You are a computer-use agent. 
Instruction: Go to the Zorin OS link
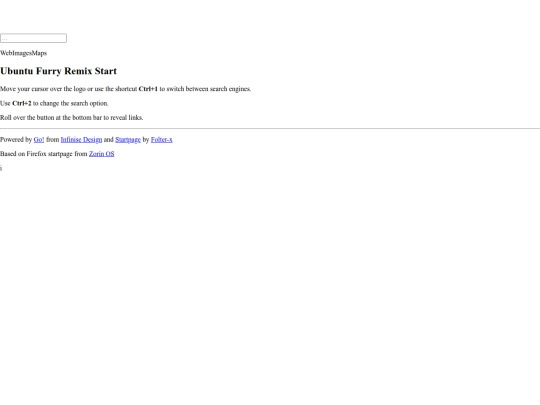tap(102, 154)
